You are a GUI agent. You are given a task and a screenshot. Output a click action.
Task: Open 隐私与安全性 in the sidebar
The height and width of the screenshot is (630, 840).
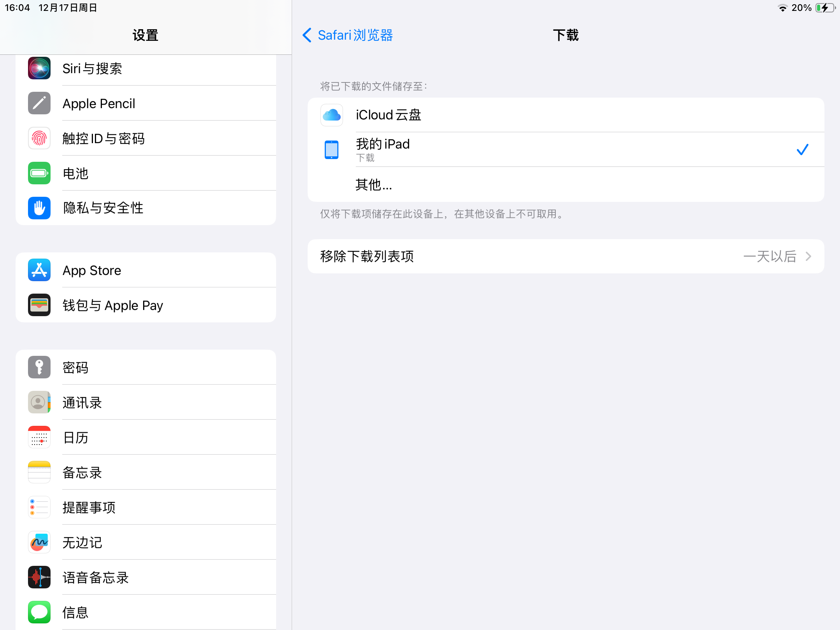coord(103,208)
